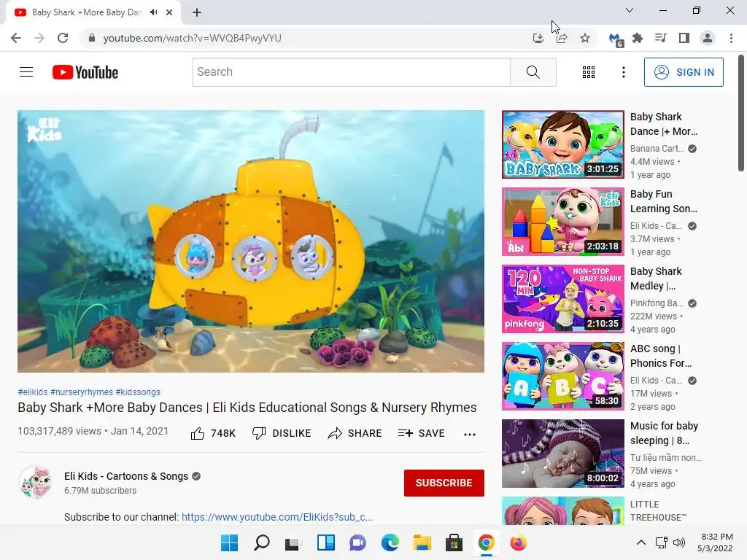Open more actions ellipsis under video
747x560 pixels.
coord(470,434)
